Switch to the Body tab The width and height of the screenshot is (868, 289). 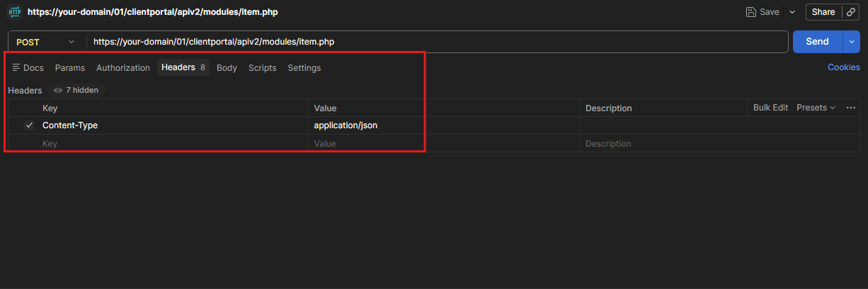pyautogui.click(x=227, y=68)
